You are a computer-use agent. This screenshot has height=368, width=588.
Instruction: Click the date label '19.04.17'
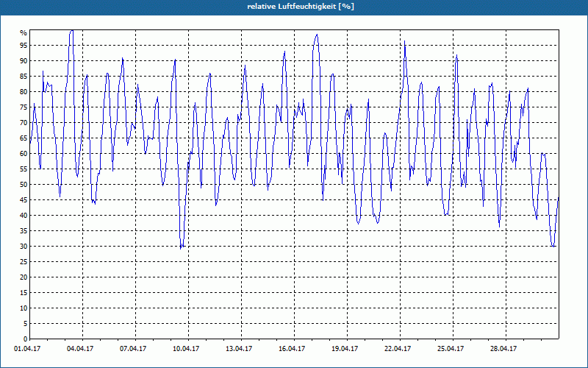345,349
